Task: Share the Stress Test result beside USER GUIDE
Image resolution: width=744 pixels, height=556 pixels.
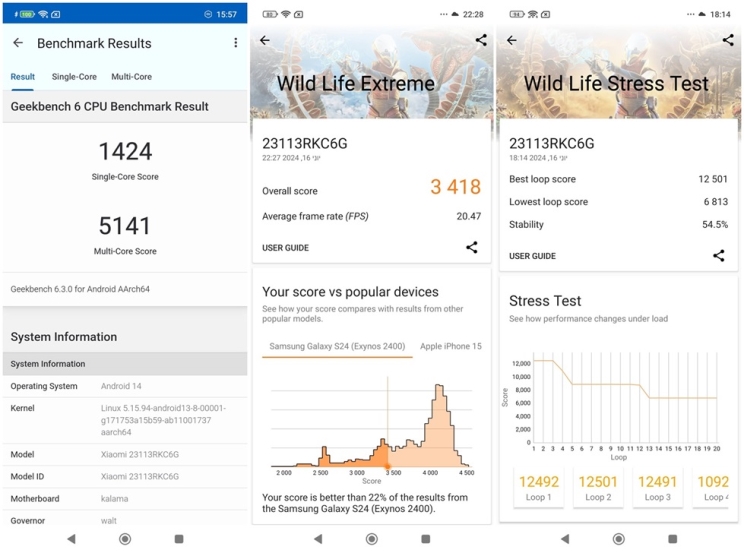Action: click(x=718, y=256)
